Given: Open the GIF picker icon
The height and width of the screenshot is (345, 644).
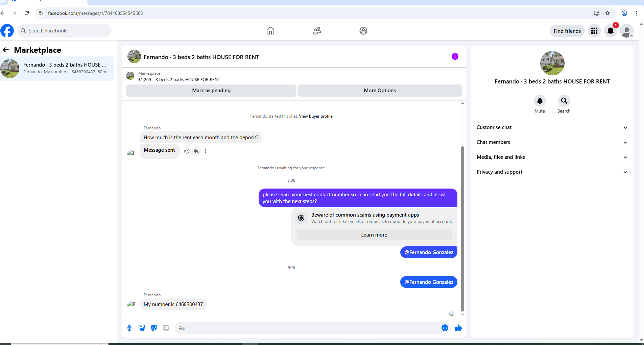Looking at the screenshot, I should [x=166, y=328].
